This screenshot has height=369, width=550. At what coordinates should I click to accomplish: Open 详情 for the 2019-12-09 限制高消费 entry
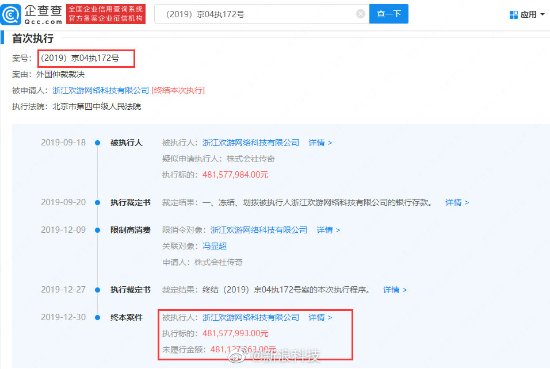(x=328, y=230)
